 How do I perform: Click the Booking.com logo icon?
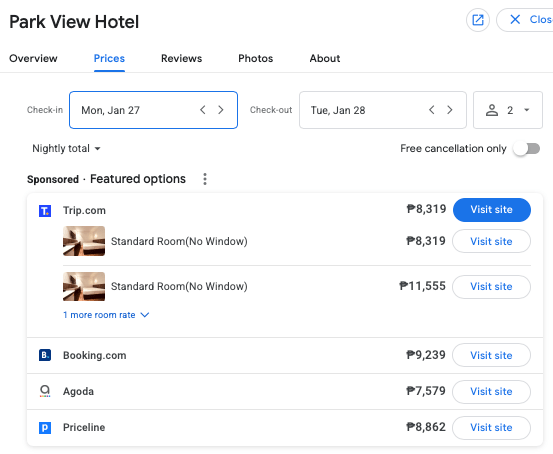pos(45,355)
